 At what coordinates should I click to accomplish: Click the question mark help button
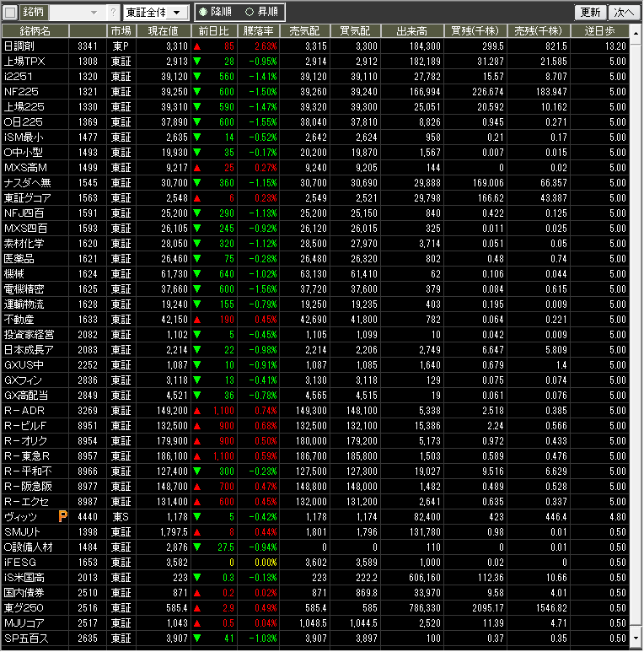coord(113,13)
